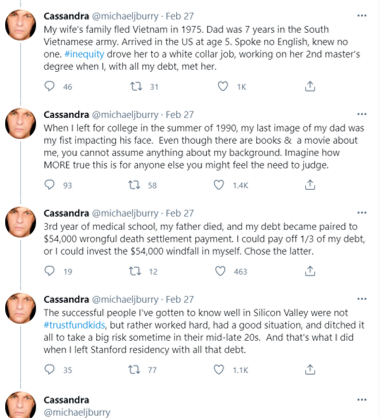The width and height of the screenshot is (383, 418).
Task: Open more options on the first tweet
Action: [362, 16]
